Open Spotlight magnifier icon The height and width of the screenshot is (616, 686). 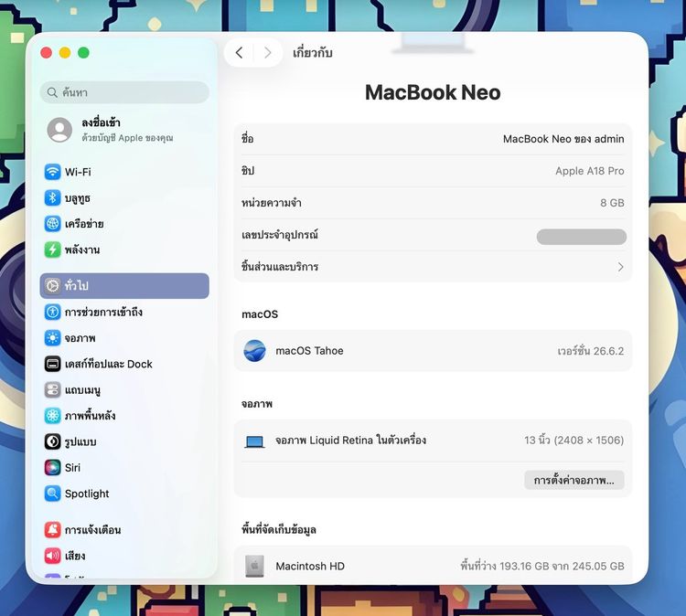tap(52, 494)
